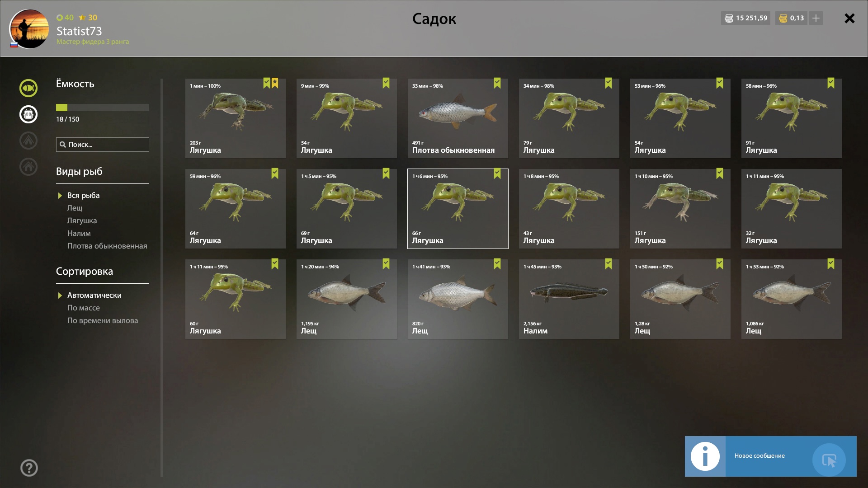Click the star trophy marker on 203 г frog
The image size is (868, 488).
[275, 83]
